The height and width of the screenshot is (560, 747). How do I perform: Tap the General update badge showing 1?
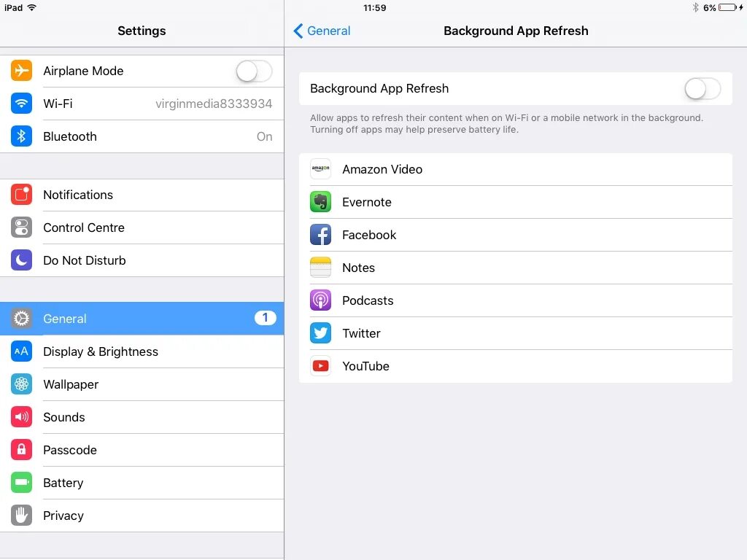265,318
